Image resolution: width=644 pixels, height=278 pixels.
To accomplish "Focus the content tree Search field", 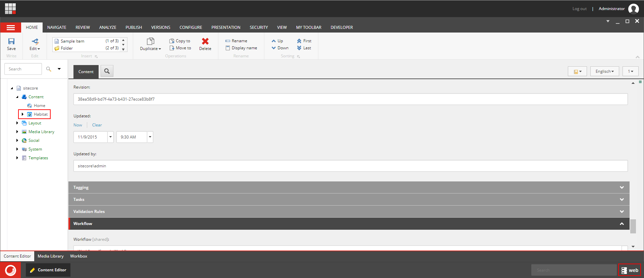I will [23, 69].
